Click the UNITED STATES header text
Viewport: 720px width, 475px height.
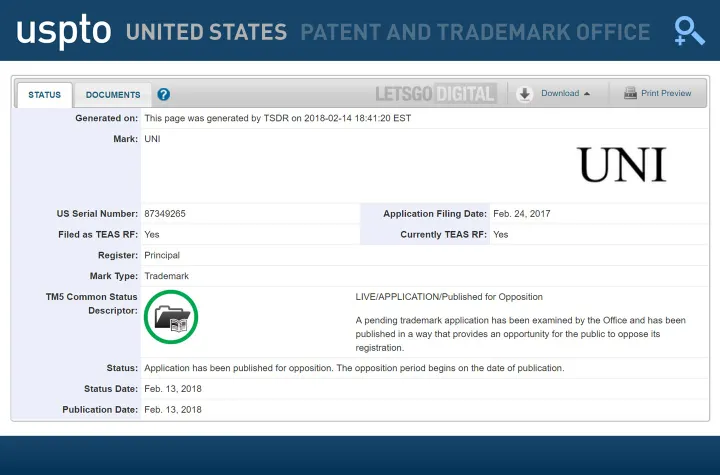click(x=207, y=32)
